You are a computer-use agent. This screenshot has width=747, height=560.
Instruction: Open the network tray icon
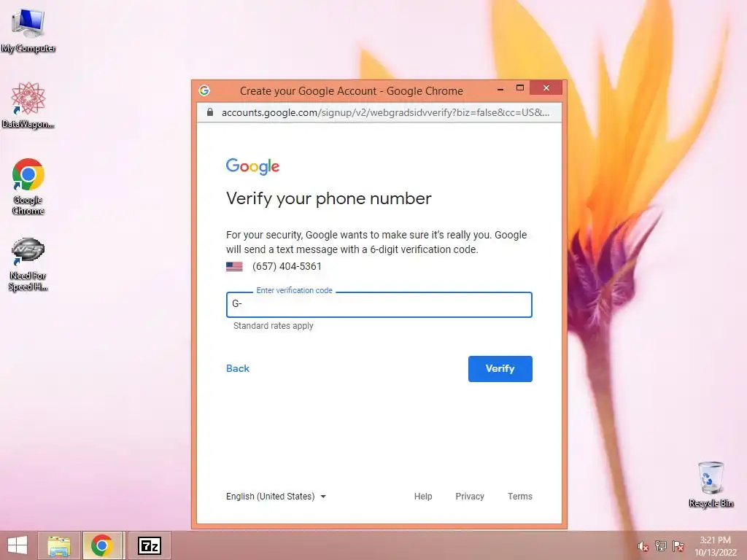pos(661,546)
